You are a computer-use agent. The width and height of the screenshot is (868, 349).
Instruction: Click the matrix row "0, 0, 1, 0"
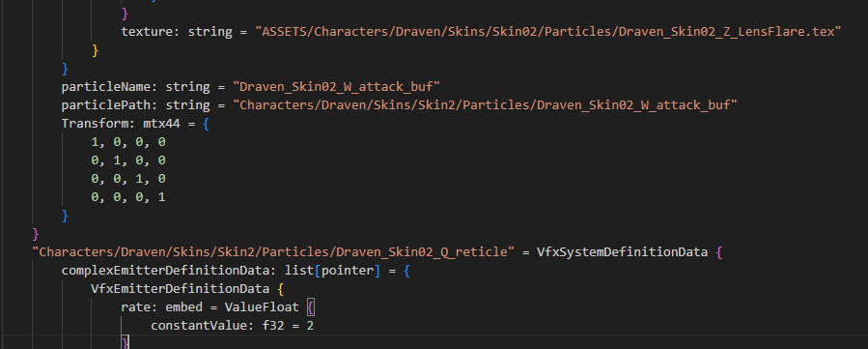pos(127,179)
